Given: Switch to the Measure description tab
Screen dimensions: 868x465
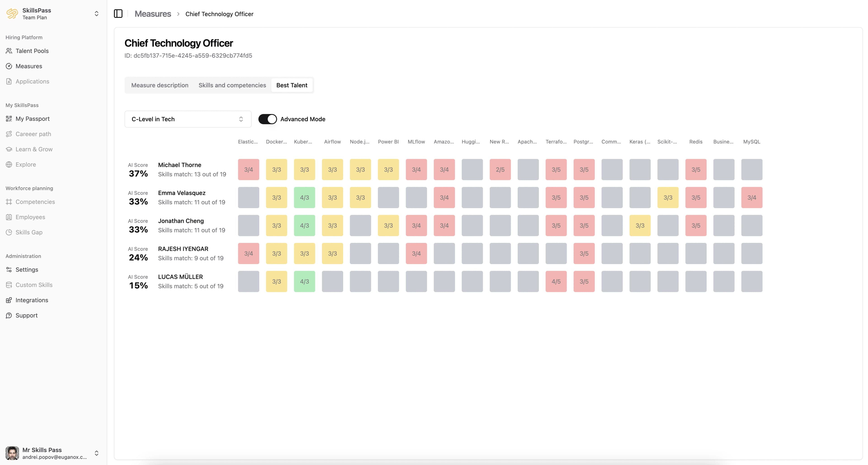Looking at the screenshot, I should (x=160, y=85).
